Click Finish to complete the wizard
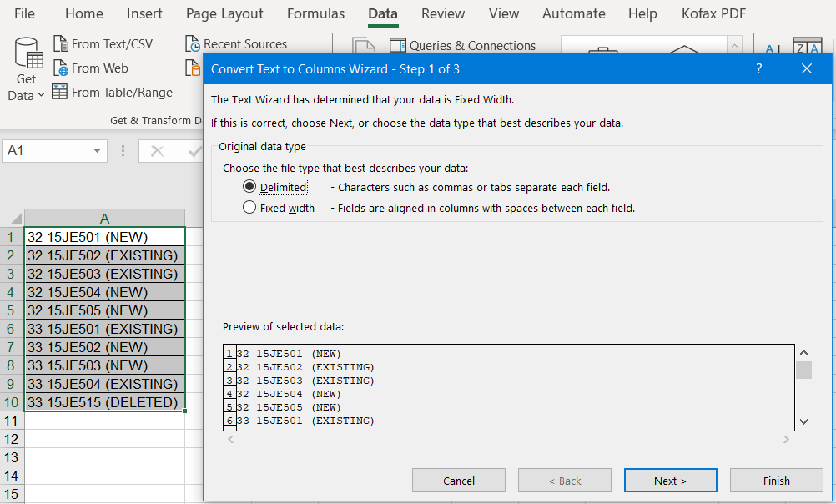The image size is (836, 504). click(x=776, y=480)
